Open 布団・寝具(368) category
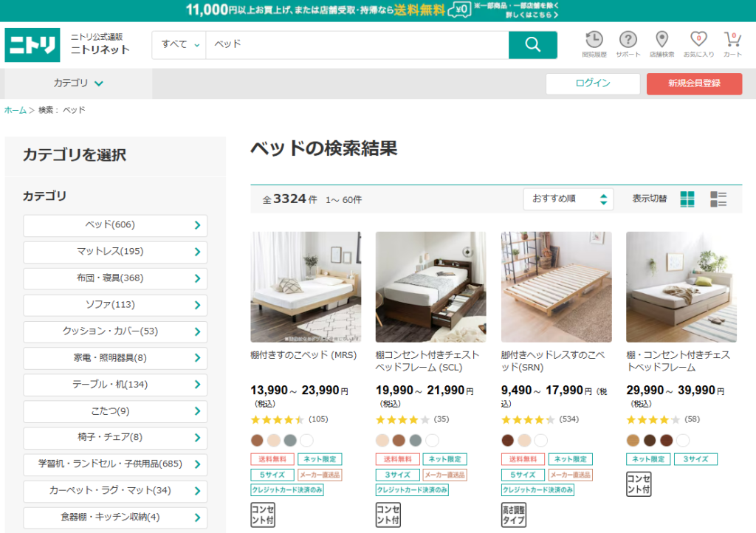This screenshot has width=756, height=533. [115, 278]
